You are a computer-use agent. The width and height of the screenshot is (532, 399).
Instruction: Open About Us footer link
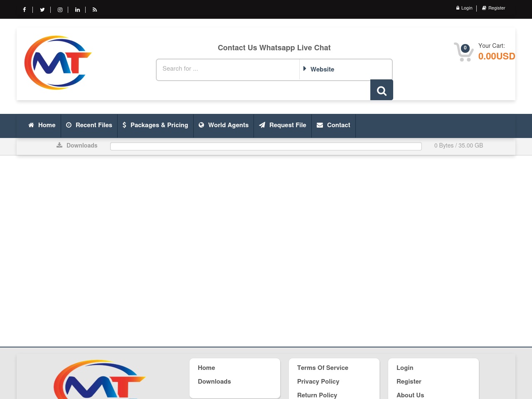pos(410,395)
